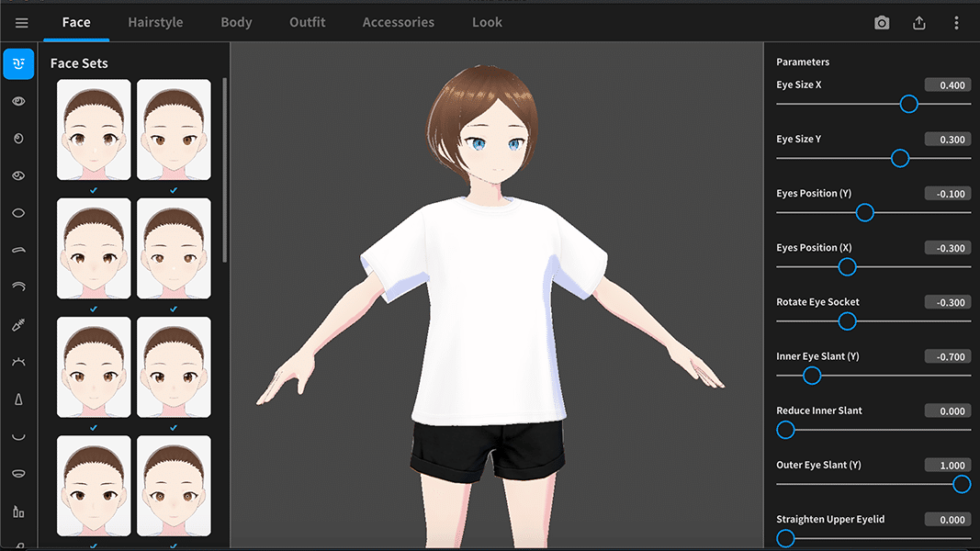Image resolution: width=980 pixels, height=551 pixels.
Task: Open the Body tab
Action: coord(236,22)
